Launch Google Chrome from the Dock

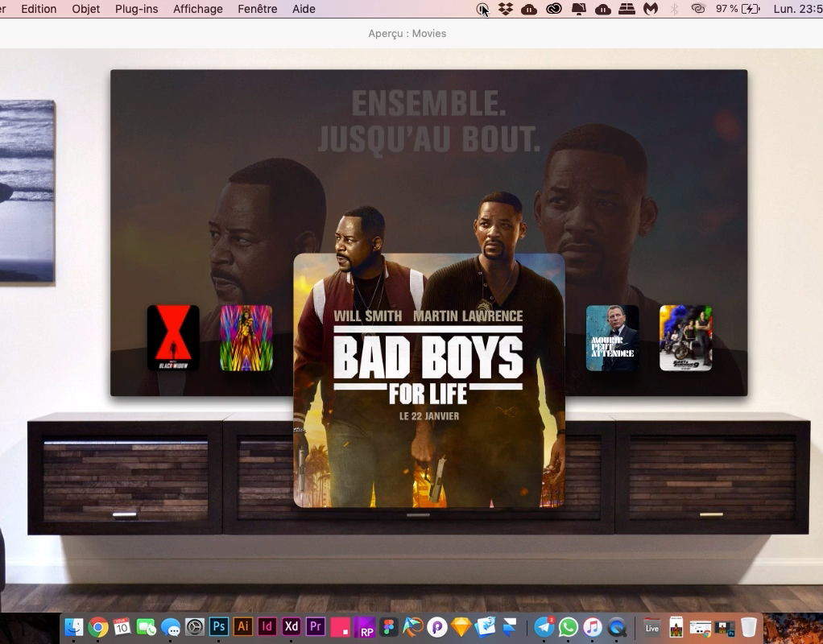click(x=98, y=626)
